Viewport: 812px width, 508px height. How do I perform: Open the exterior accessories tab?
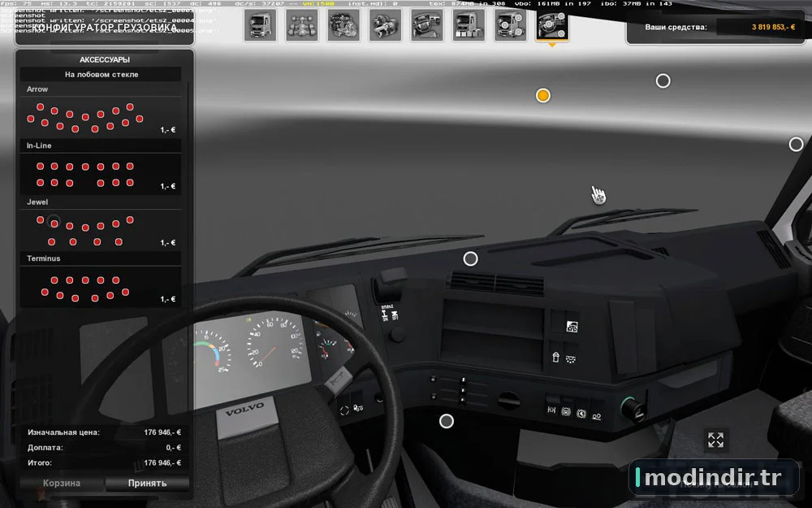coord(510,25)
